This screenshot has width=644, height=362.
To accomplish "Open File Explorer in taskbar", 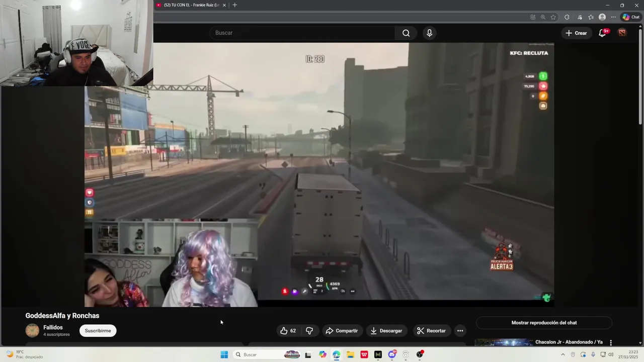I will (x=351, y=354).
